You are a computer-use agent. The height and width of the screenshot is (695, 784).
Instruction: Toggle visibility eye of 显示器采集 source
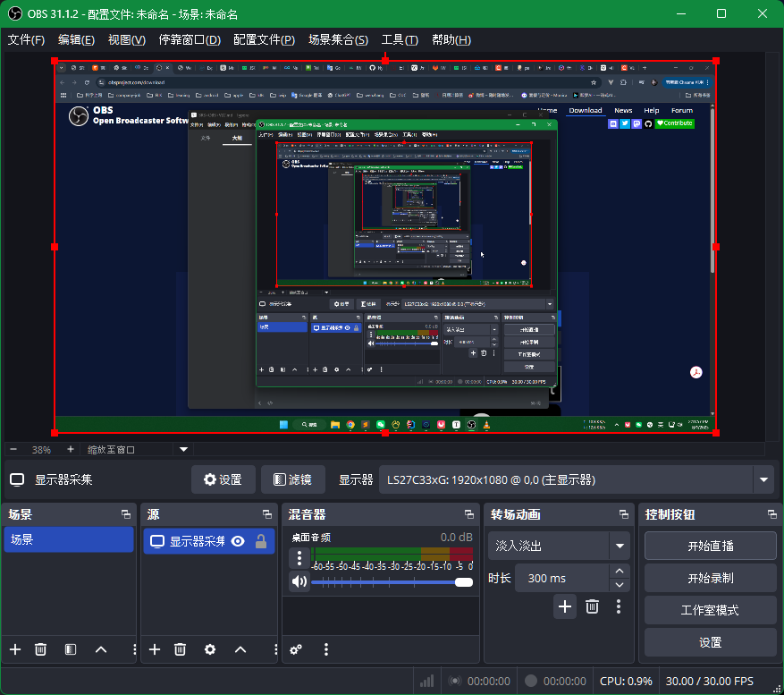tap(238, 541)
